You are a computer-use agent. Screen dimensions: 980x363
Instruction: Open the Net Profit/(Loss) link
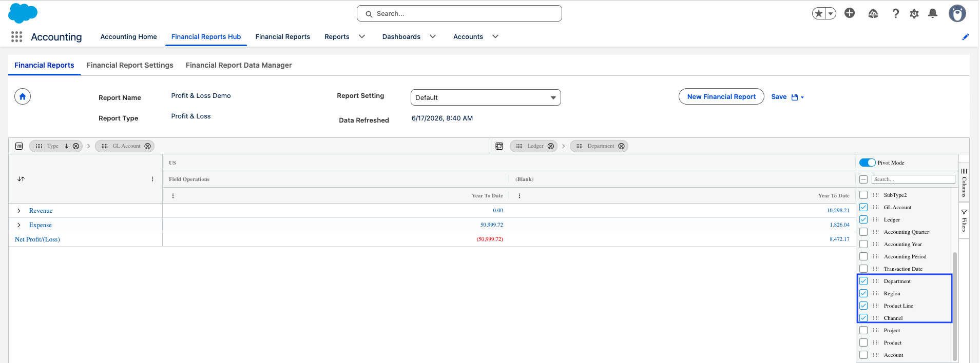pyautogui.click(x=37, y=239)
